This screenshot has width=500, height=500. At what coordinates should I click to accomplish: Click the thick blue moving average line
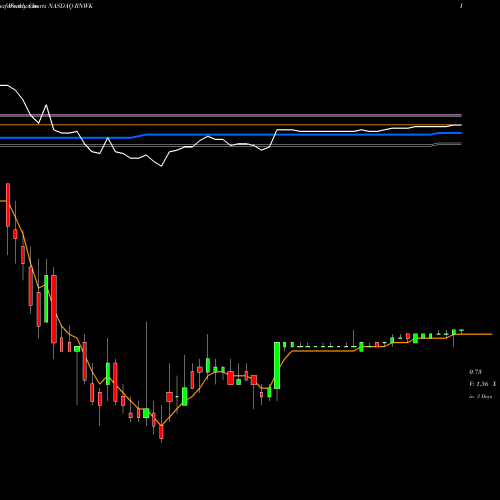(x=231, y=135)
